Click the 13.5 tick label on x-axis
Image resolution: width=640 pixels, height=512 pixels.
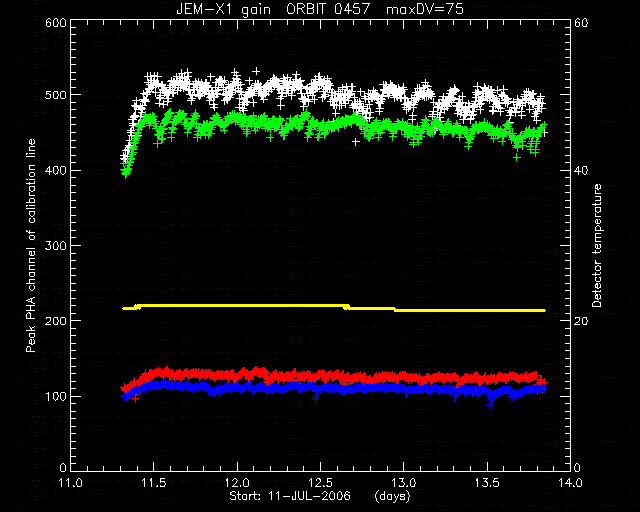pos(487,483)
